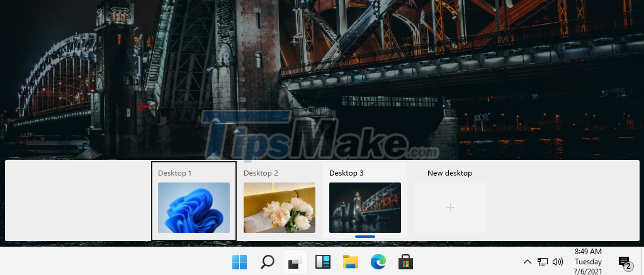Open the Windows Start menu

(x=240, y=262)
